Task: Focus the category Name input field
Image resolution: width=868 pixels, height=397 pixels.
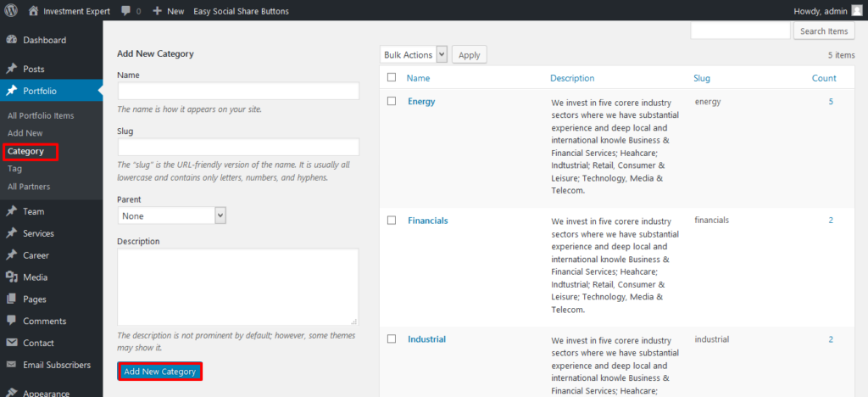Action: pos(238,91)
